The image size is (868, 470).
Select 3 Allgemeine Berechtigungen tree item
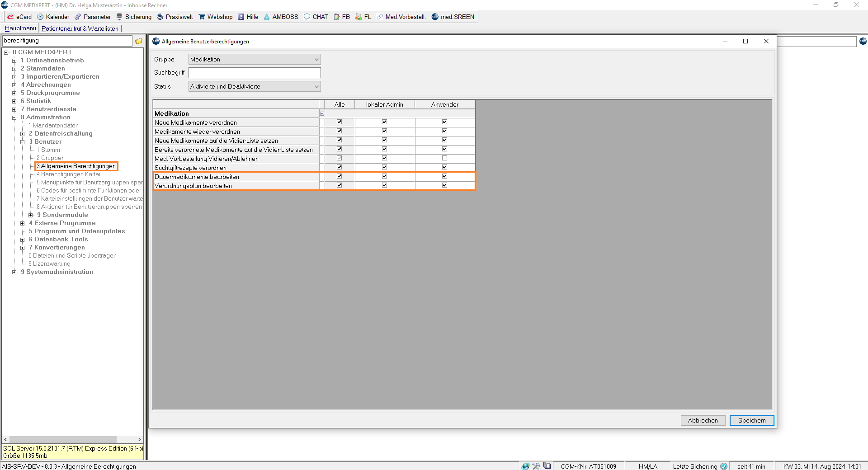(76, 166)
